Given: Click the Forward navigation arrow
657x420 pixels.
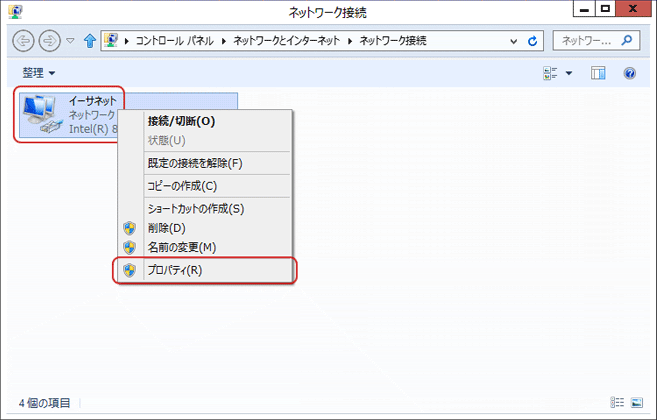Looking at the screenshot, I should (x=49, y=41).
